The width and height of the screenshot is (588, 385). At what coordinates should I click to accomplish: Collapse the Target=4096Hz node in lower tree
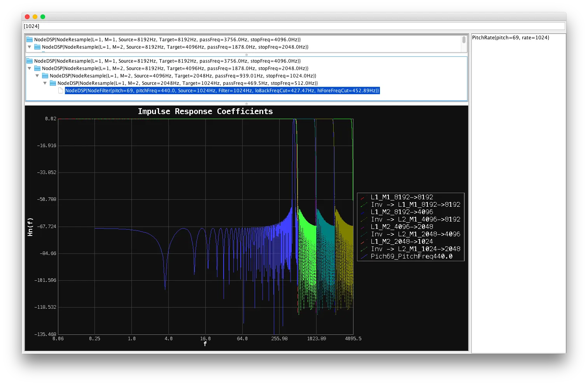[x=29, y=69]
